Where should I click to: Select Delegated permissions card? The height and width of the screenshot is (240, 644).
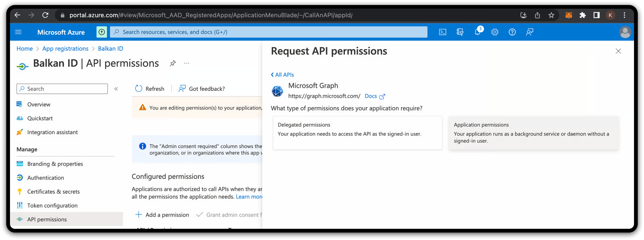click(x=357, y=133)
